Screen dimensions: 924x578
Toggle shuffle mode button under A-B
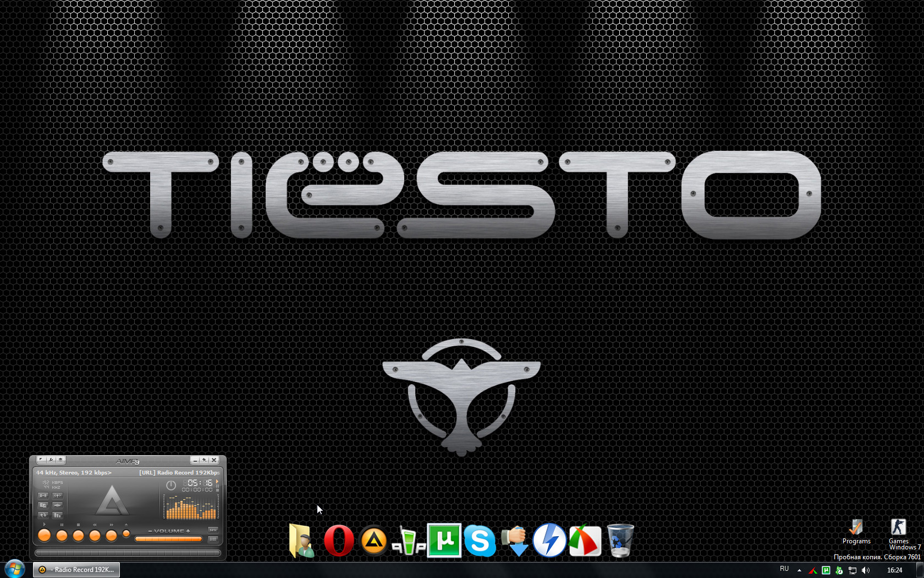43,505
